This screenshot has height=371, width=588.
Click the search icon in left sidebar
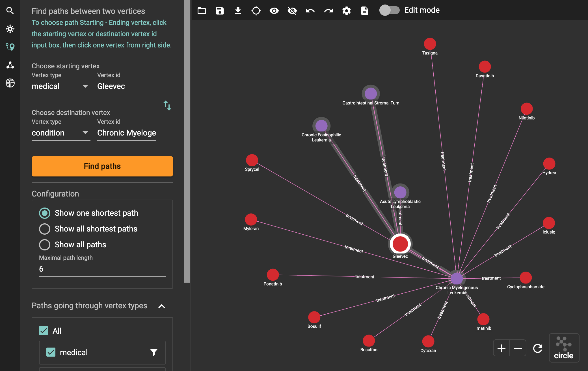point(10,11)
